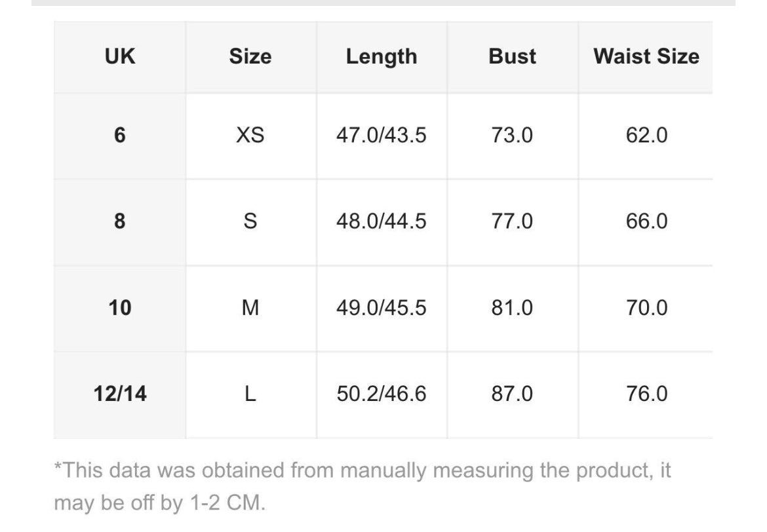Click the UK 8 row label
Viewport: 767px width, 532px height.
pyautogui.click(x=119, y=221)
